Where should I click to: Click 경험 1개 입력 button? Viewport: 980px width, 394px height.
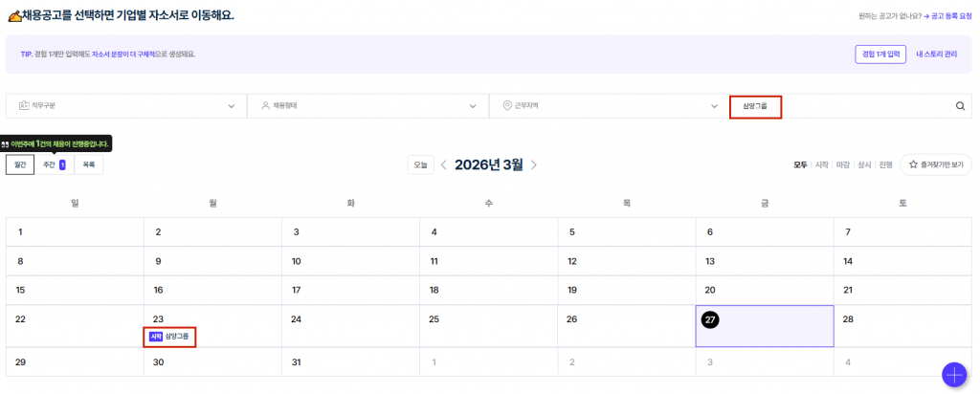click(880, 55)
